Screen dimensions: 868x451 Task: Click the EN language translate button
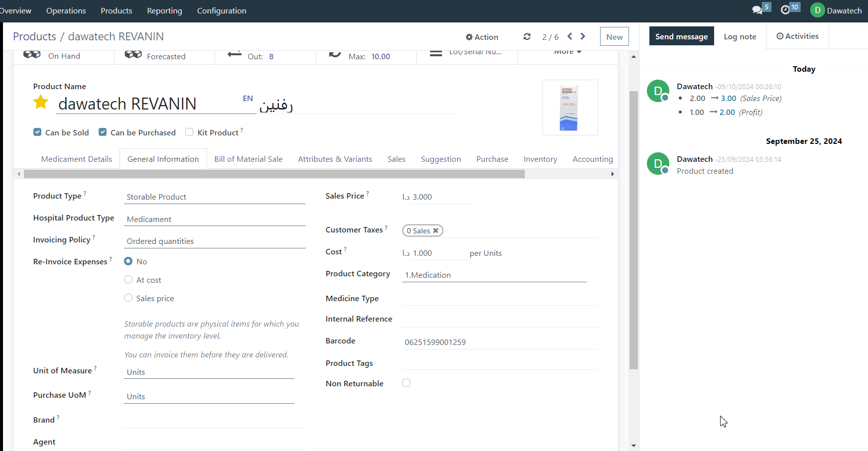point(248,98)
